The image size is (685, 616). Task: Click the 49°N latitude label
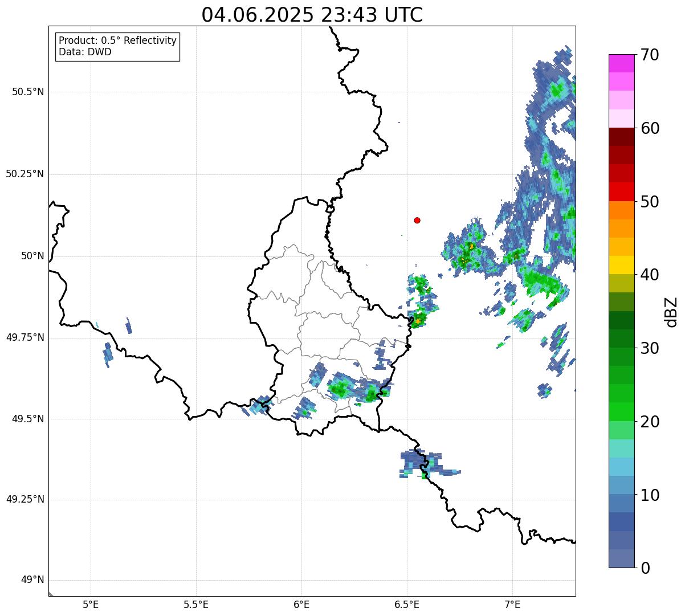(32, 580)
